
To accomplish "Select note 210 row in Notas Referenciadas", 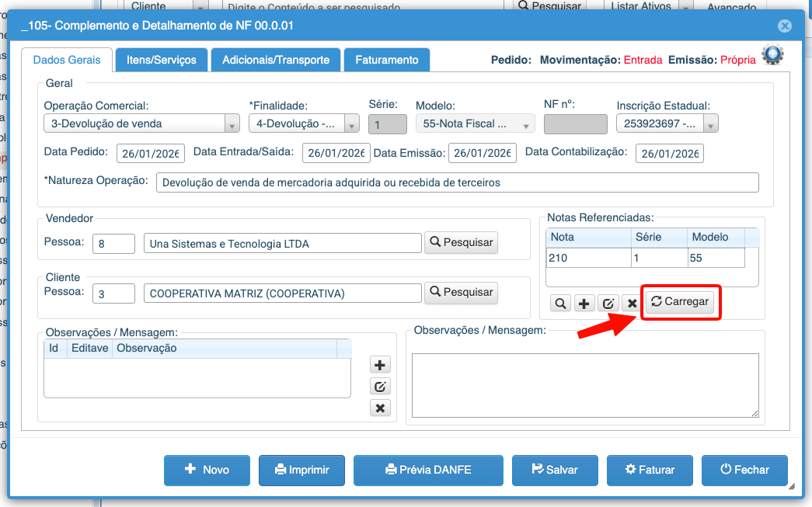I will 587,258.
